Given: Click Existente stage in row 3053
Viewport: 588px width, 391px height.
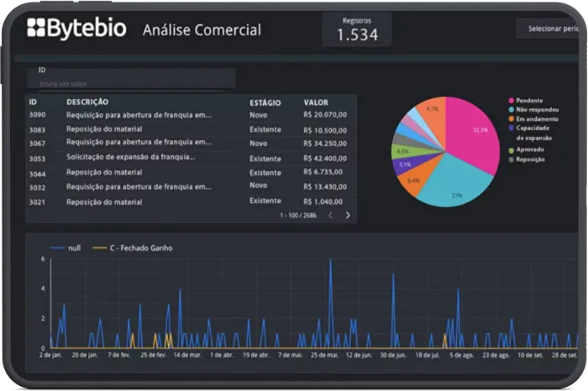Looking at the screenshot, I should [x=265, y=159].
